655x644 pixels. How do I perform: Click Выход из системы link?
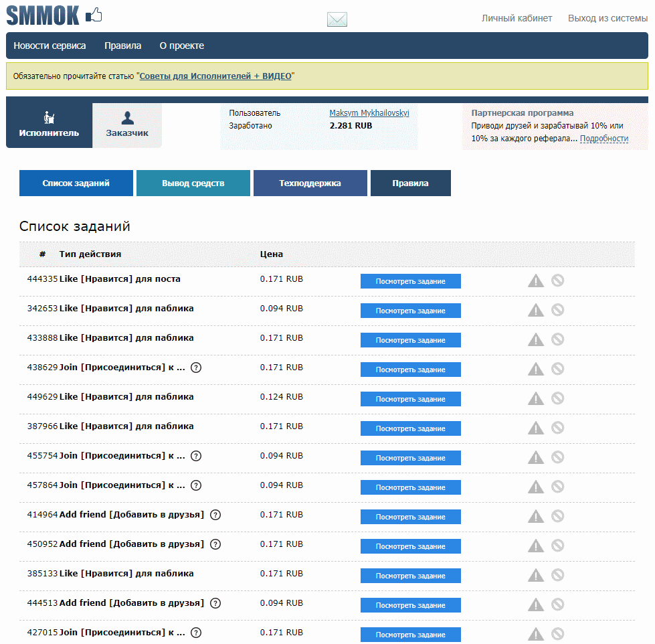point(607,18)
